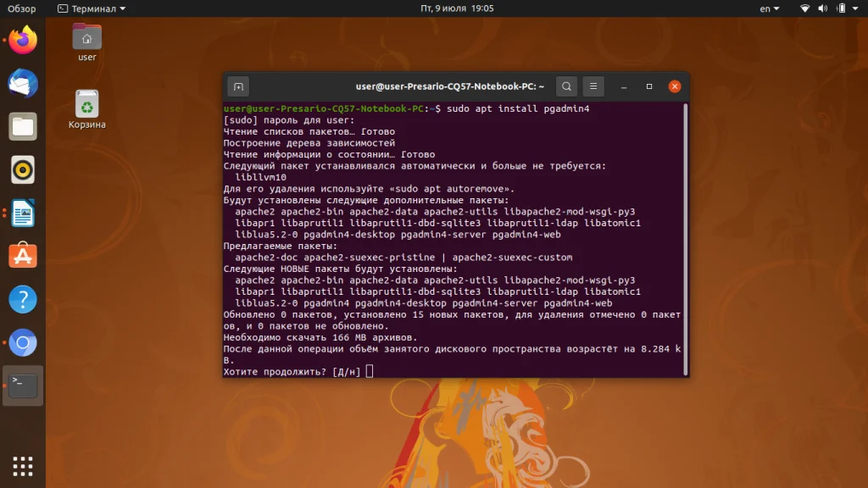
Task: Open a new terminal tab
Action: pos(236,86)
